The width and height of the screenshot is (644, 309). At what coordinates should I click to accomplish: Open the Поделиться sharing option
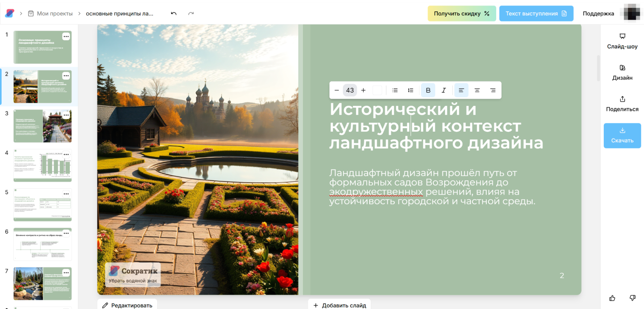tap(622, 104)
